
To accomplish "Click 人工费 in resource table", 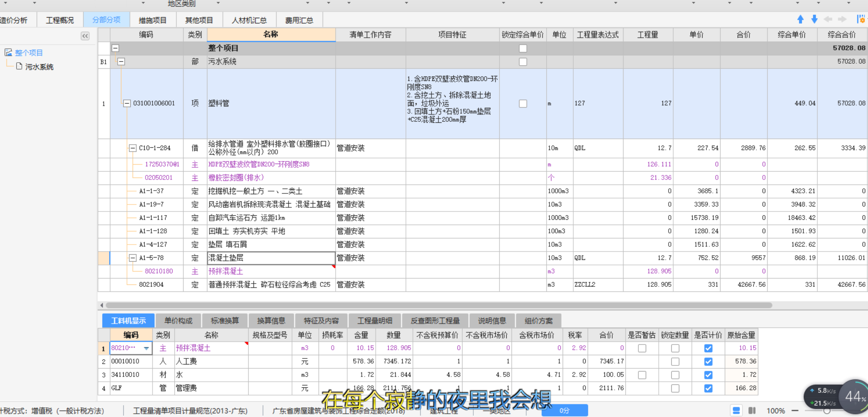I will pos(186,361).
